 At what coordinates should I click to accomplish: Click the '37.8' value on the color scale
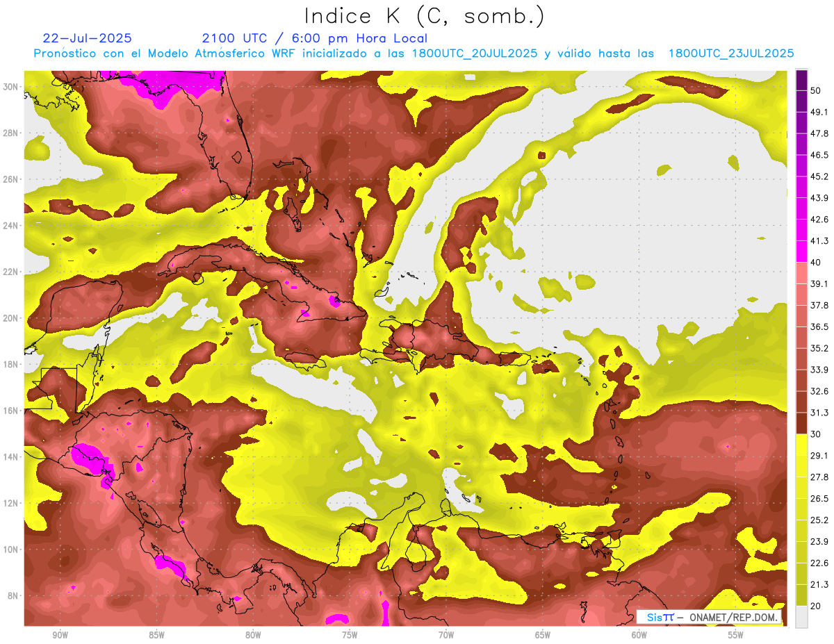coord(820,305)
